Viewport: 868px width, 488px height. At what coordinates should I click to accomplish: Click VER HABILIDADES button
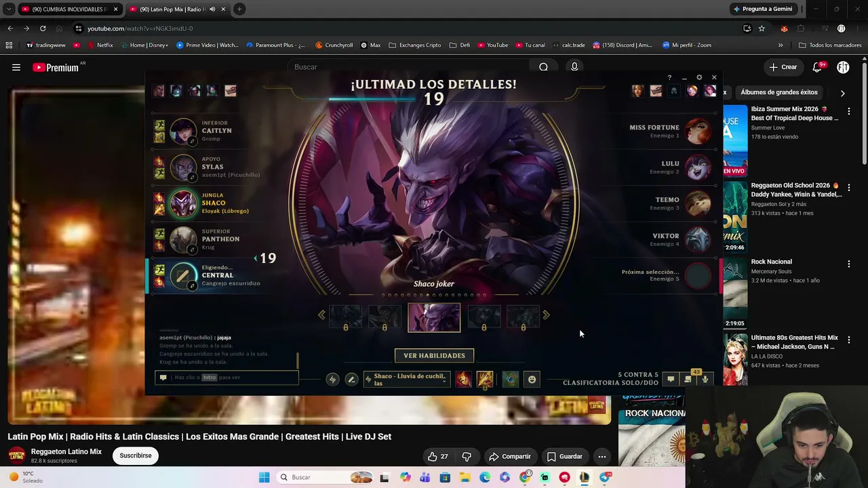(434, 355)
